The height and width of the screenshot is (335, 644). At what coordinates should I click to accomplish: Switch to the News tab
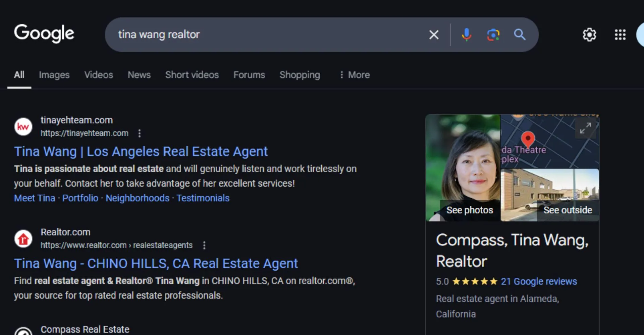pos(139,75)
